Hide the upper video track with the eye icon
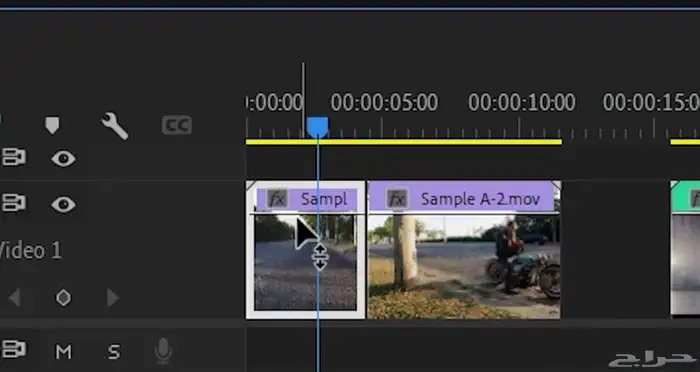Viewport: 700px width, 372px height. (x=63, y=159)
